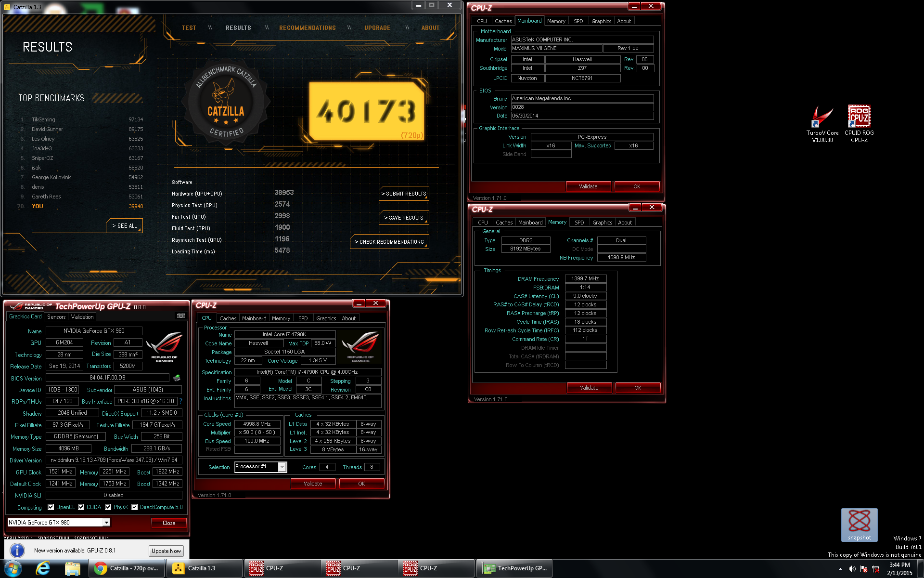Screen dimensions: 924x578
Task: Click the ROG logo in GPU-Z
Action: [164, 347]
